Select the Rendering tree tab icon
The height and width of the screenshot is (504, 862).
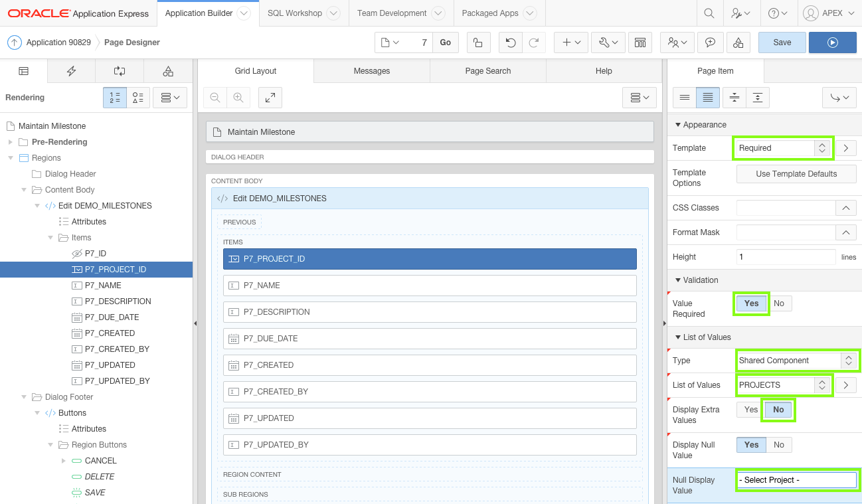point(24,71)
